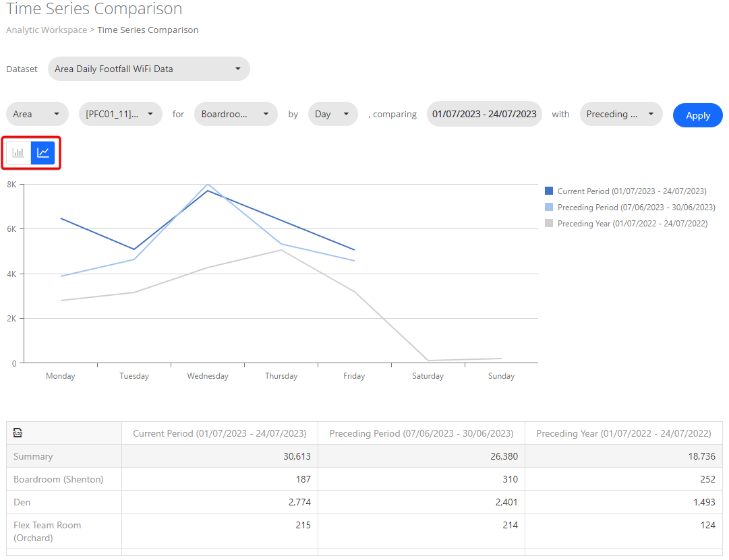
Task: Open the Boardroom selection dropdown
Action: click(236, 114)
